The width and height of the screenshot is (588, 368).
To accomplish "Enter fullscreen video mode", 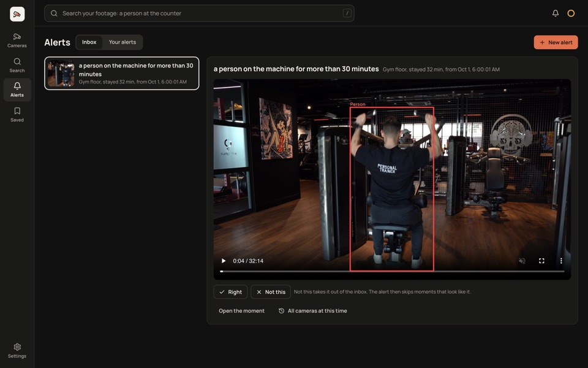I will point(541,261).
